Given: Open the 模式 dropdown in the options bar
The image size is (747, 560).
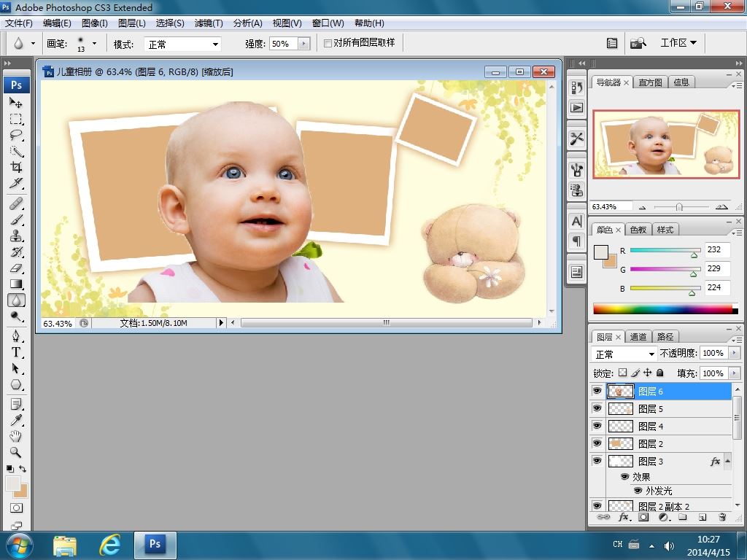Looking at the screenshot, I should [182, 44].
